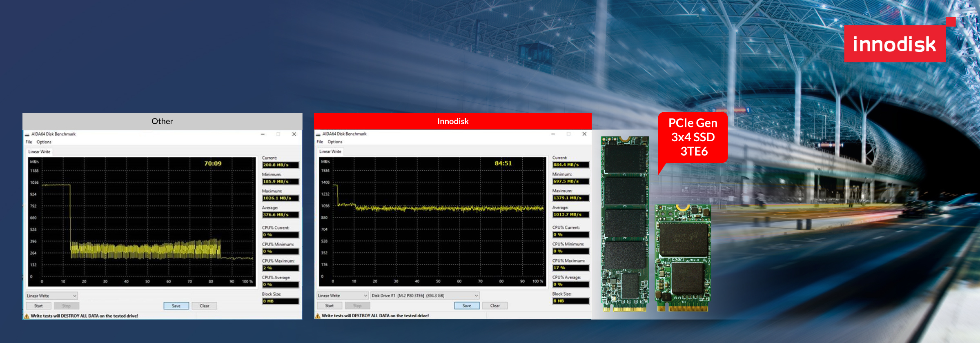Click Save button in Innodisk window
This screenshot has height=343, width=980.
point(467,305)
